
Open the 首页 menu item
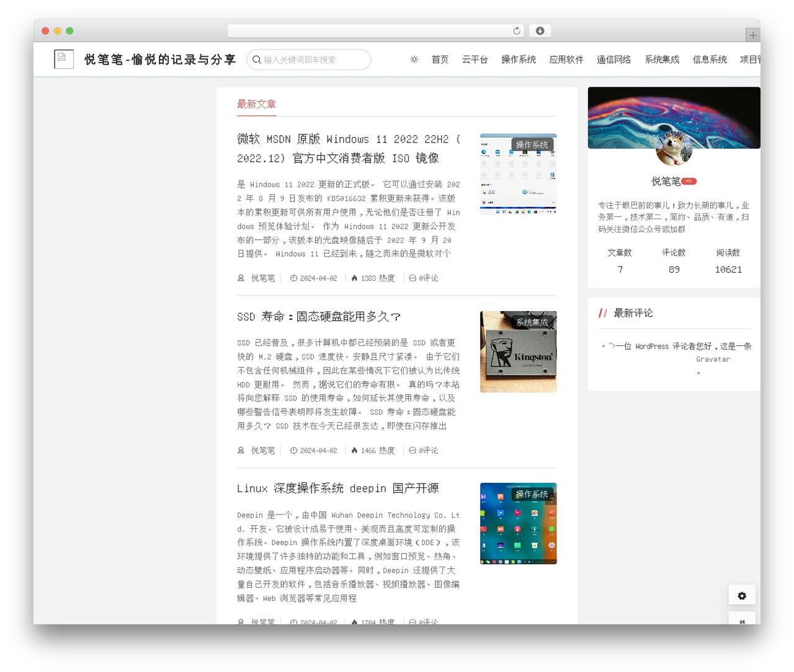[x=440, y=60]
